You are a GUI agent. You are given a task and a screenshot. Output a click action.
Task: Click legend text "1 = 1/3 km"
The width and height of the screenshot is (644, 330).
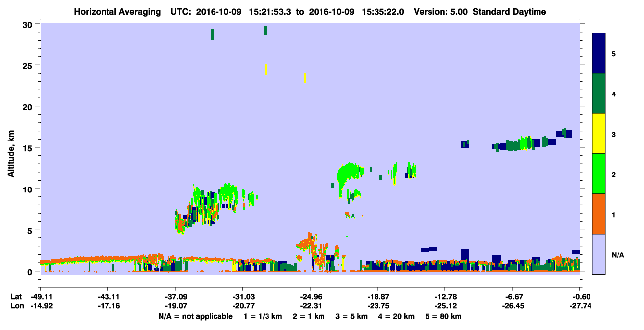263,316
